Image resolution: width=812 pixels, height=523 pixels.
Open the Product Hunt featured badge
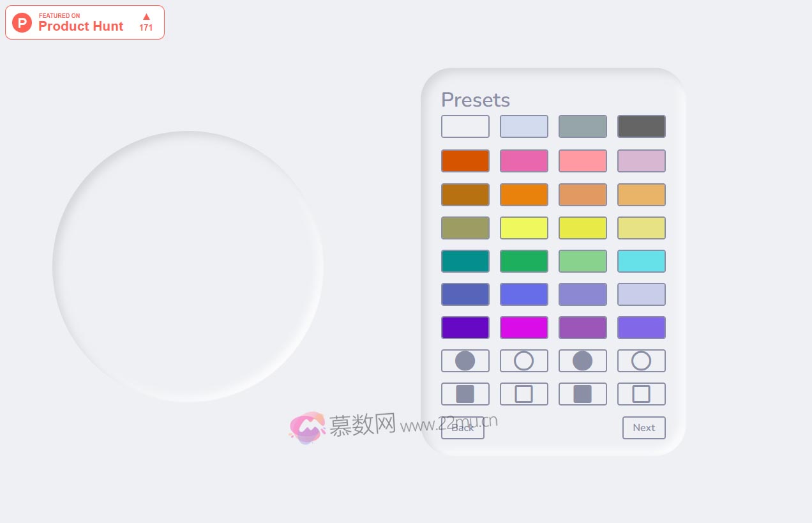[x=85, y=22]
